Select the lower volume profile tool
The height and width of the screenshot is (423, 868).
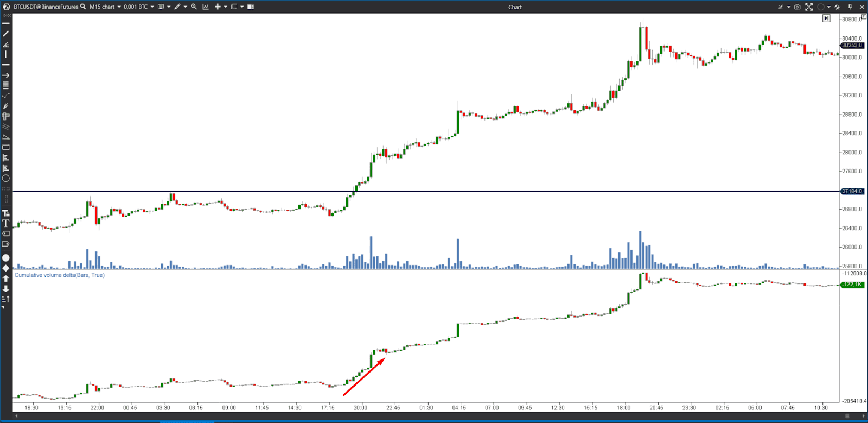click(6, 168)
